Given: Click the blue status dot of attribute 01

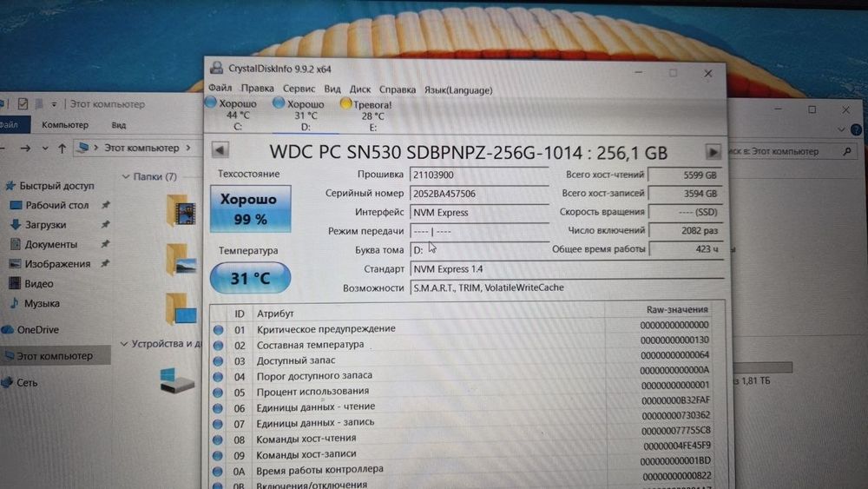Looking at the screenshot, I should tap(218, 329).
